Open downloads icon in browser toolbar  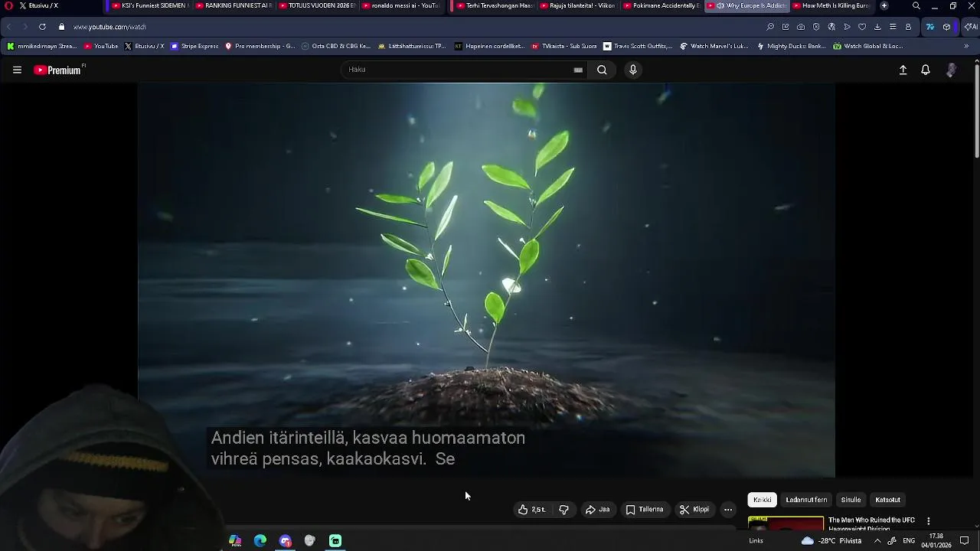[877, 27]
